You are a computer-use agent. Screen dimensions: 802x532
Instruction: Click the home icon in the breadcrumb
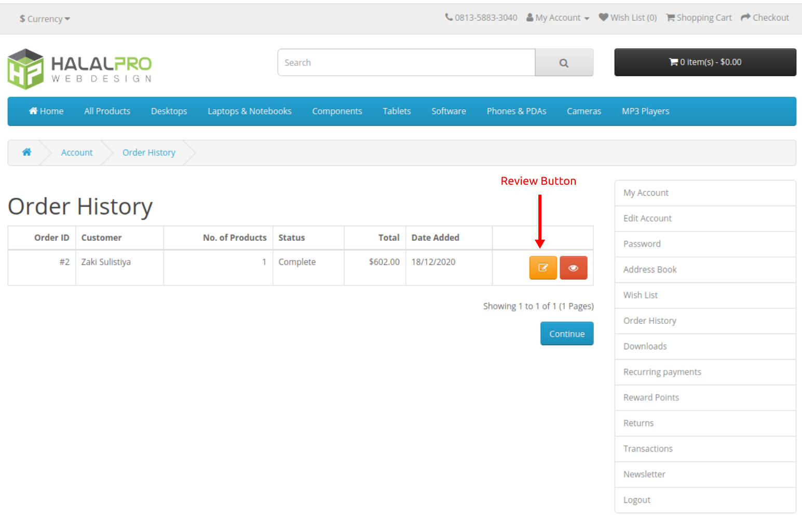coord(26,152)
